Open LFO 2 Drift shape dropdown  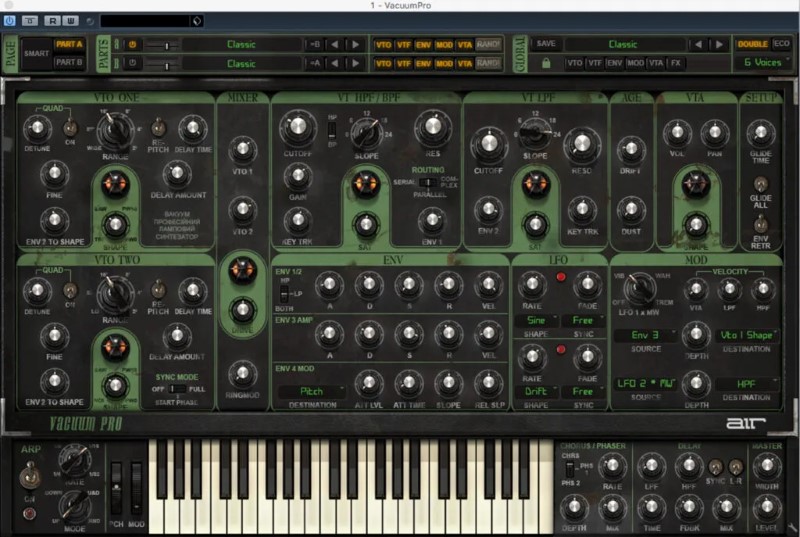coord(536,391)
